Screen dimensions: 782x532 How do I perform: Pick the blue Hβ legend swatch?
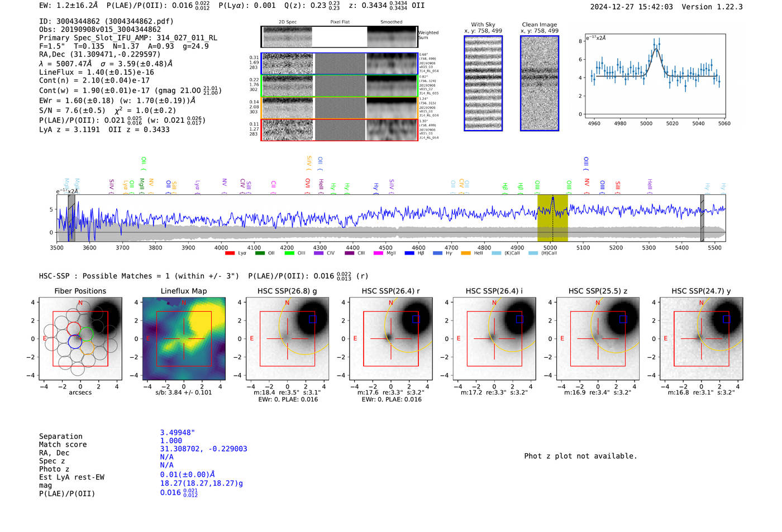click(x=409, y=253)
